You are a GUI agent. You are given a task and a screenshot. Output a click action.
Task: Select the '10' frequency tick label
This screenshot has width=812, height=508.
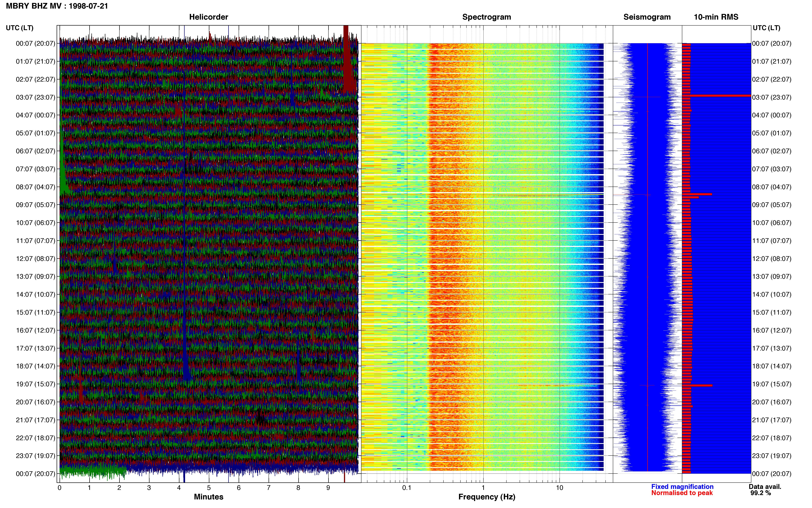[x=559, y=488]
